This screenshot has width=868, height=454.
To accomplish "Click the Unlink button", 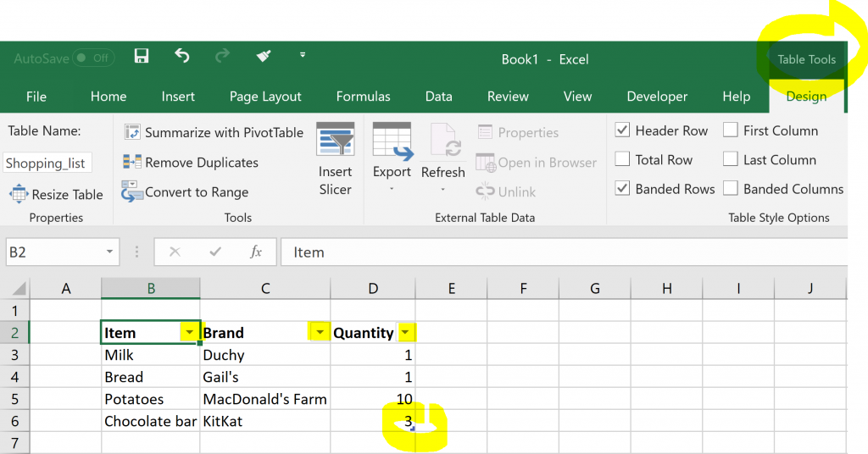I will pos(506,192).
